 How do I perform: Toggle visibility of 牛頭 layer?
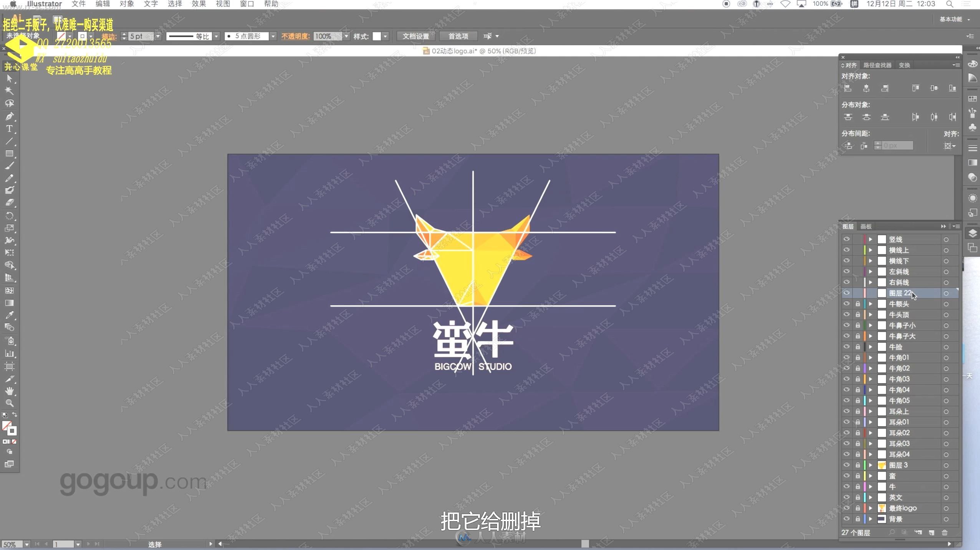pos(847,315)
